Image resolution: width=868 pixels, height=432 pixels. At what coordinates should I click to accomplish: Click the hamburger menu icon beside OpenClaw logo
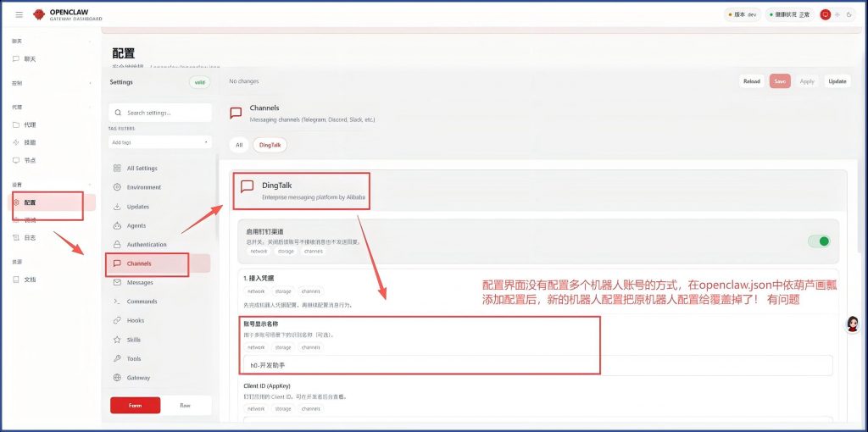[x=19, y=14]
